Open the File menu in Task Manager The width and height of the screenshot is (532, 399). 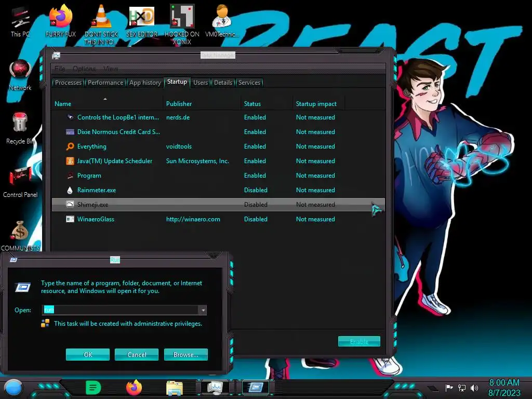tap(60, 69)
